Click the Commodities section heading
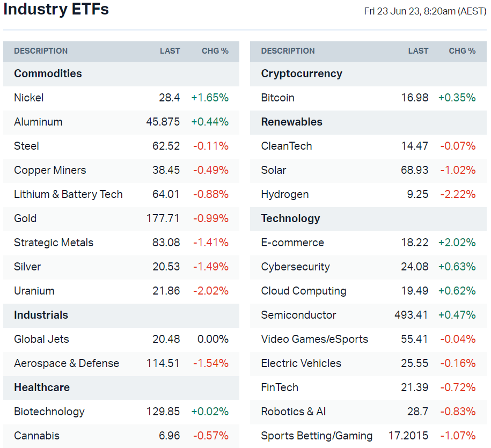 click(48, 74)
